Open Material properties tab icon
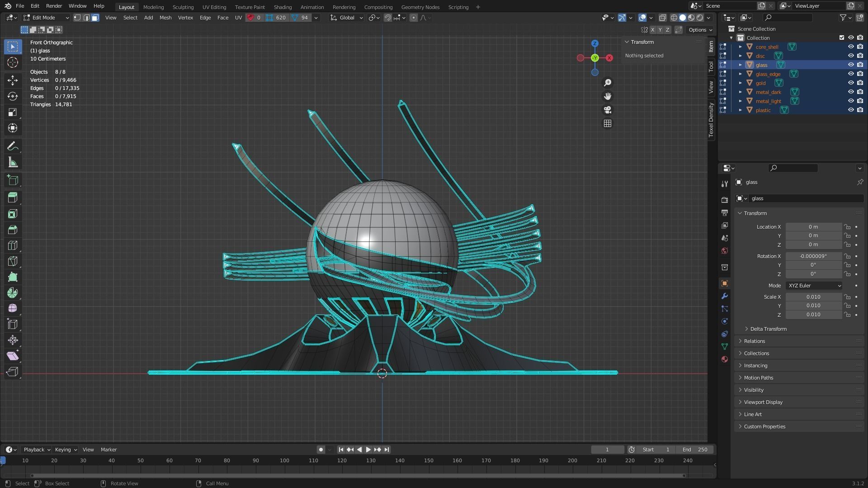The image size is (868, 488). click(x=725, y=359)
